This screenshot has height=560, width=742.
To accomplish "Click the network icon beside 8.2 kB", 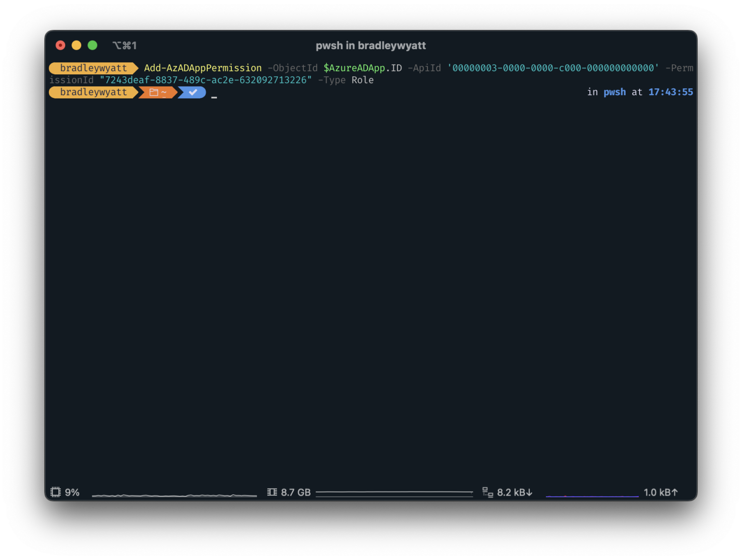I will [487, 492].
